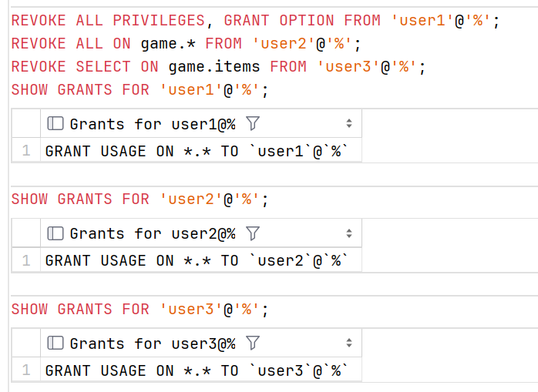The image size is (538, 392).
Task: Toggle sort order on user1 grants column
Action: click(349, 123)
